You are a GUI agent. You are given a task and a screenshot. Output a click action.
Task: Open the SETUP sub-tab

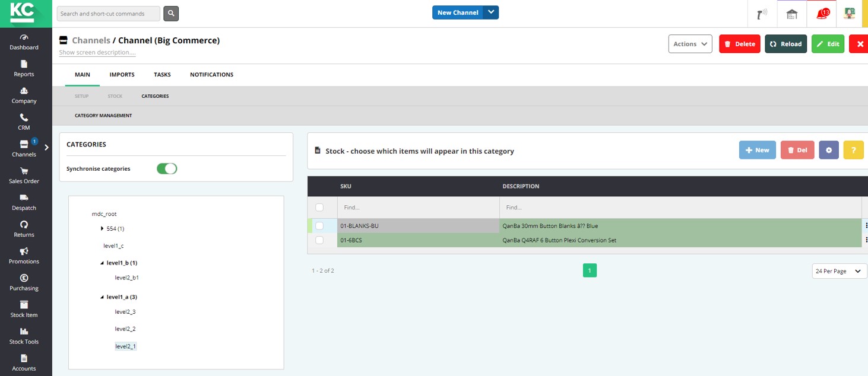tap(81, 96)
